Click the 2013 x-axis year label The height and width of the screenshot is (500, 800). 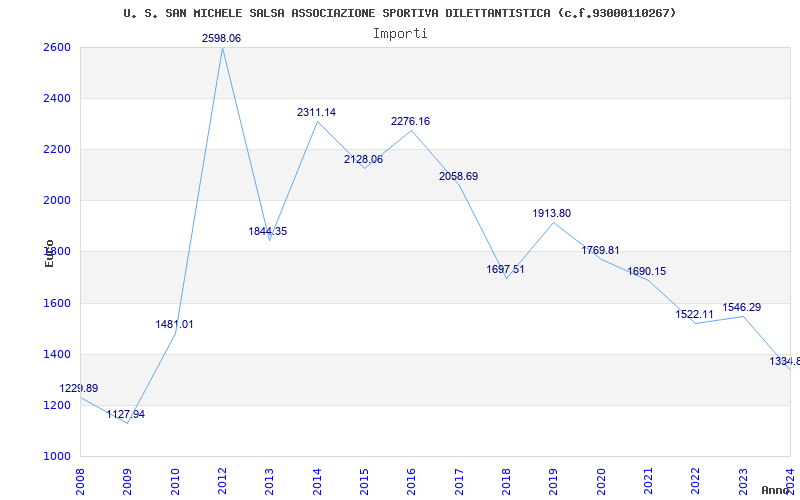tap(269, 482)
